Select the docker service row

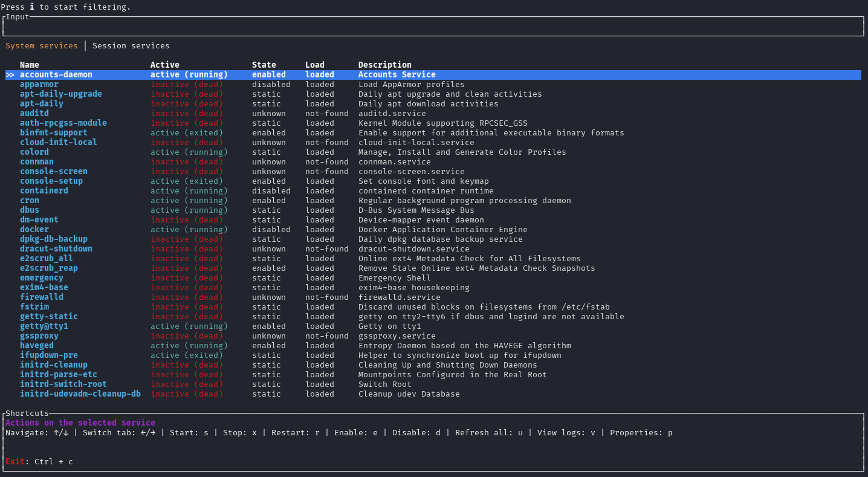(x=34, y=229)
